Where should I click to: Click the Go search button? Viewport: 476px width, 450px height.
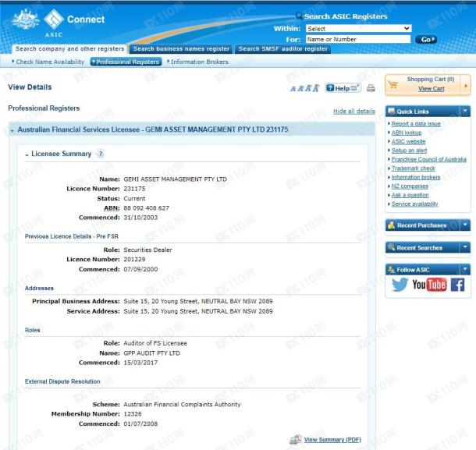click(425, 40)
